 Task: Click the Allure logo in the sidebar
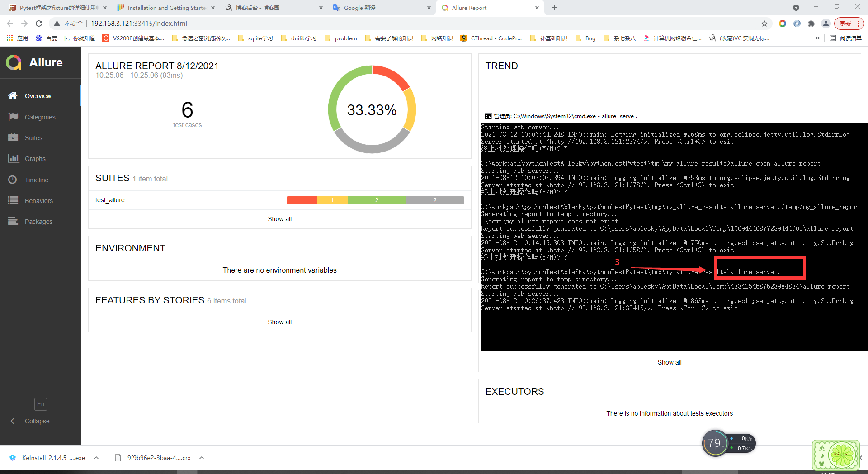point(34,62)
